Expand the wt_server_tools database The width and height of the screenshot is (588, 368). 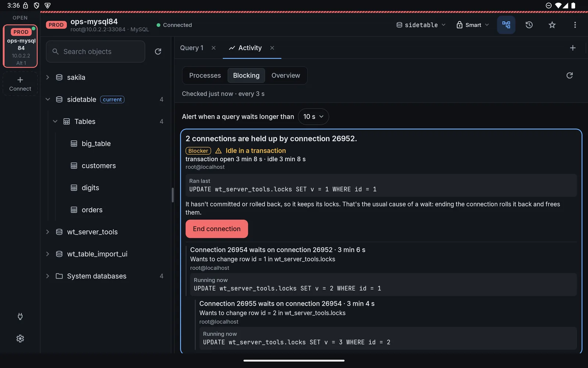(x=47, y=232)
